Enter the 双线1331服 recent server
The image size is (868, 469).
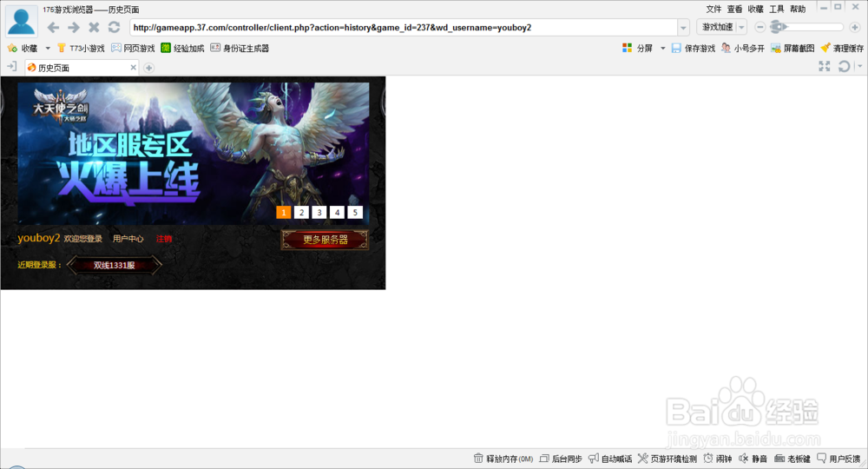pyautogui.click(x=114, y=265)
